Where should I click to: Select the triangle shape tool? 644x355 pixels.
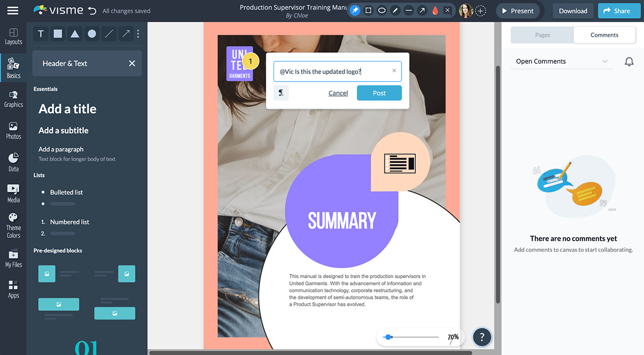[x=75, y=34]
